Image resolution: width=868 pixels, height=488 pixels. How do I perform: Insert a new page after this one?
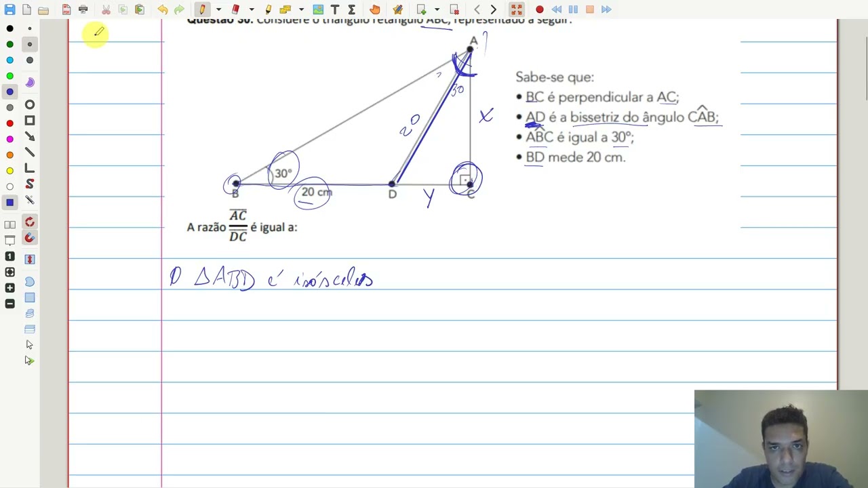point(421,9)
